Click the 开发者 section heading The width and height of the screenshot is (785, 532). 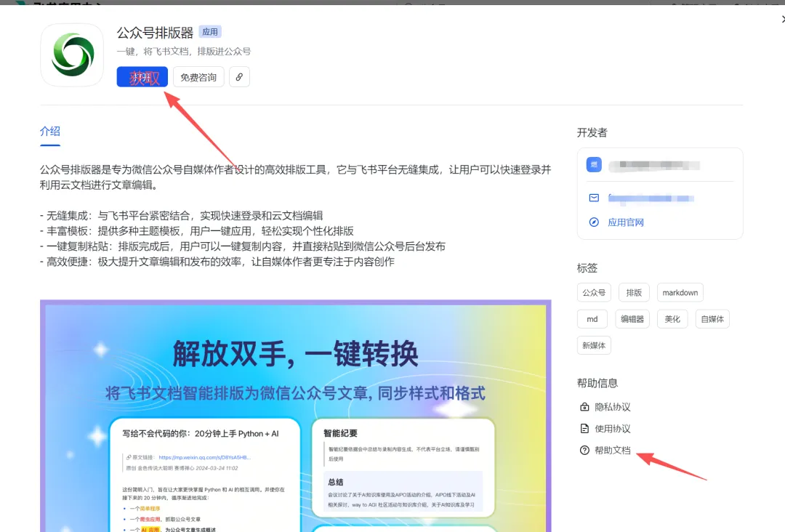[592, 132]
